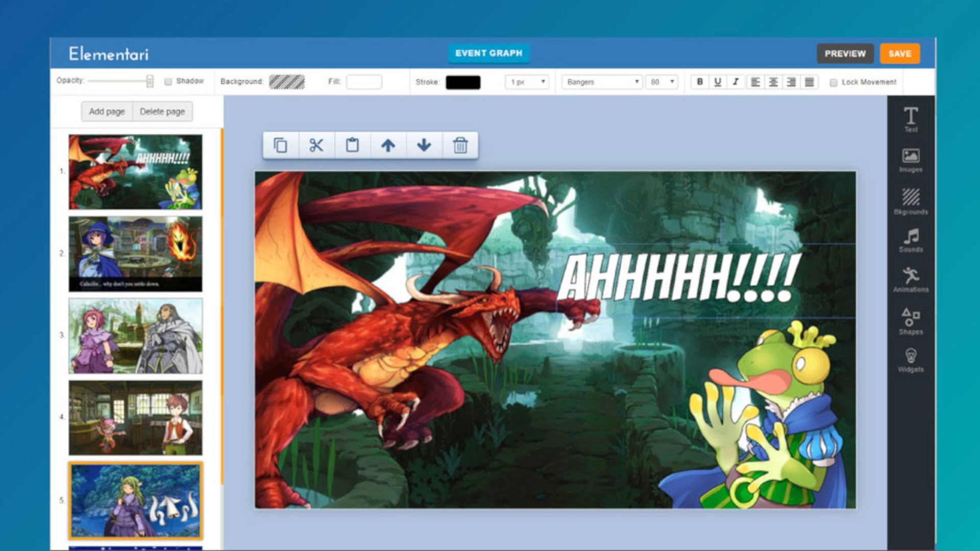Toggle bold text formatting

click(x=700, y=82)
